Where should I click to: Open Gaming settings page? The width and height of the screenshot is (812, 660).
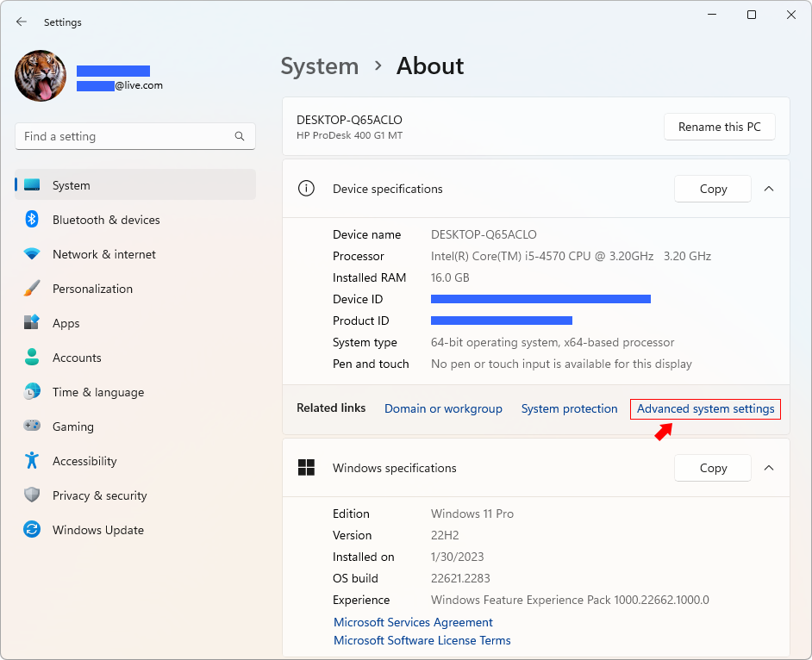135,427
